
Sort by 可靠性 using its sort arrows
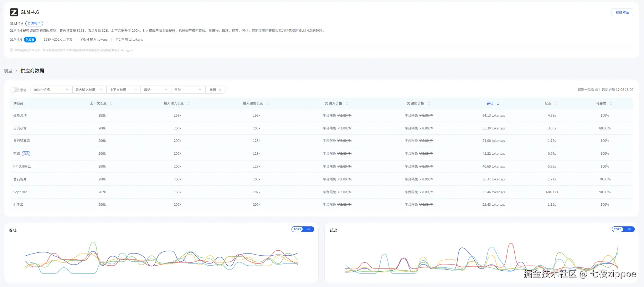[611, 103]
